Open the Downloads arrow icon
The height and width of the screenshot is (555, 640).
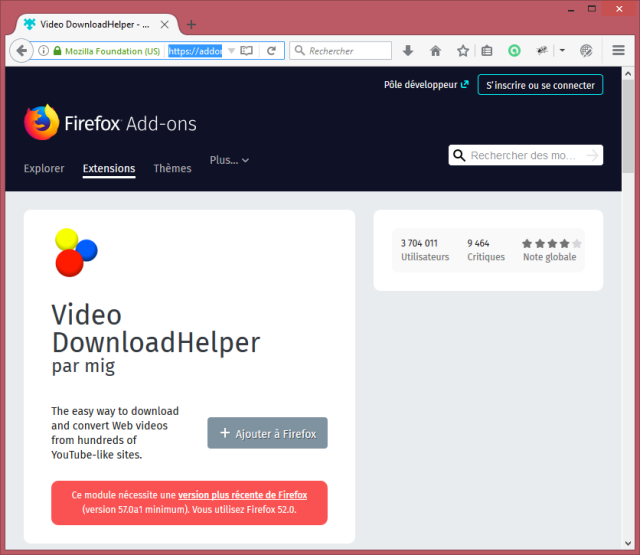pos(408,51)
